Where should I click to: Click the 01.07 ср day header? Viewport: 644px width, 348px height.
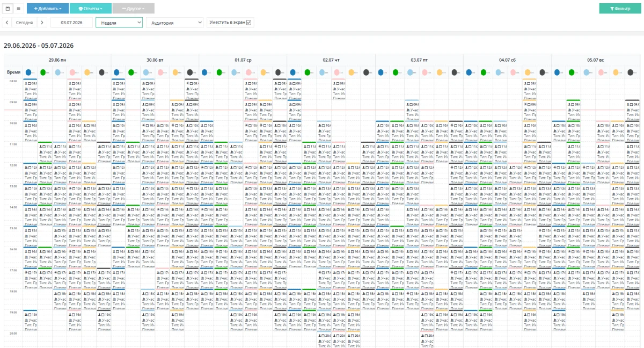click(243, 60)
